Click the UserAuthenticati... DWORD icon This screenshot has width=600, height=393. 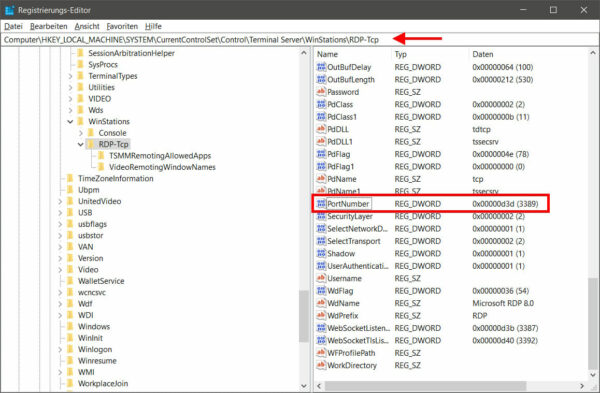tap(321, 266)
